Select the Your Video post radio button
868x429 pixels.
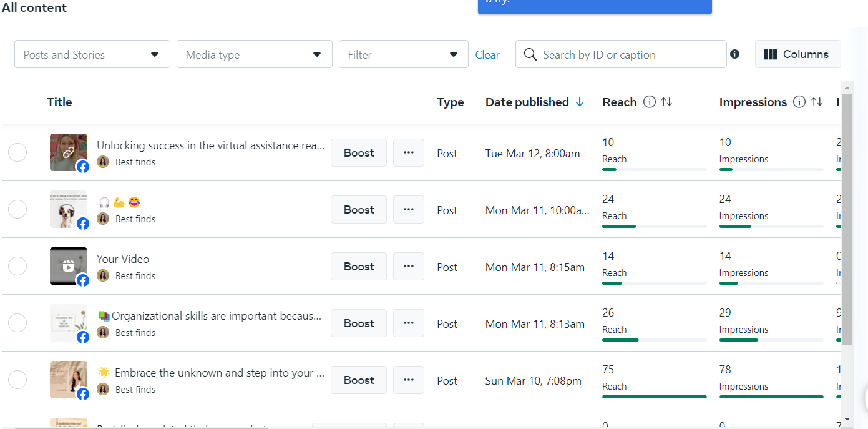click(x=17, y=266)
